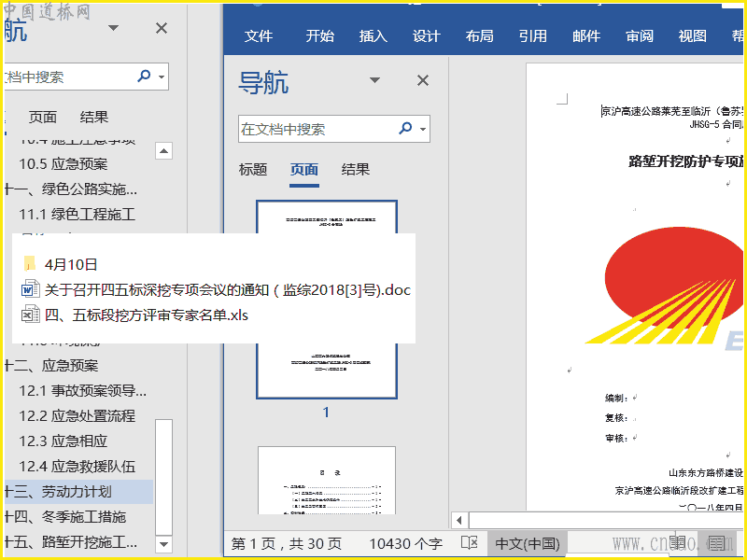
Task: Switch to the 开始 ribbon tab
Action: [319, 36]
